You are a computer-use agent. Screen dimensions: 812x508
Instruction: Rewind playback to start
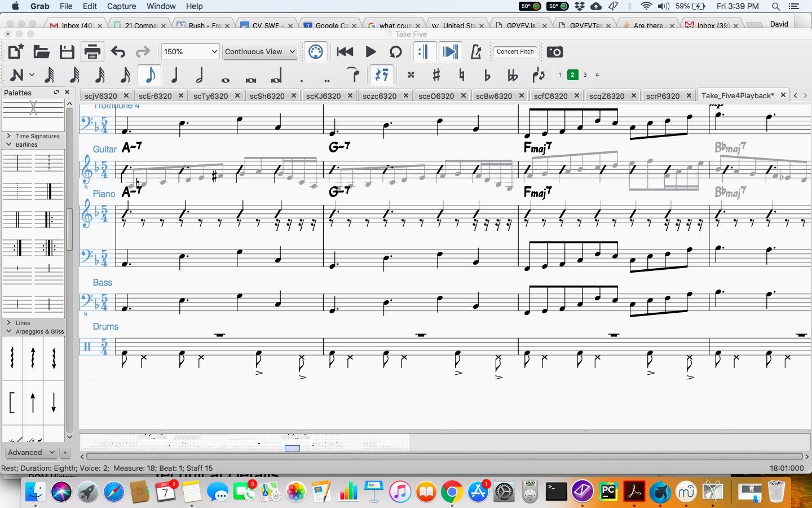[x=345, y=52]
